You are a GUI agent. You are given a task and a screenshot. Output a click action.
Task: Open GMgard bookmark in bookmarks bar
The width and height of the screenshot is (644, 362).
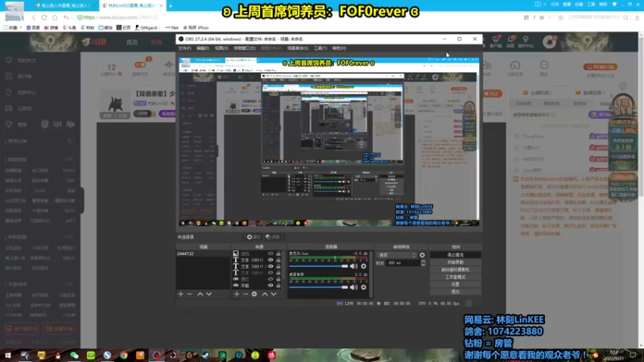pyautogui.click(x=147, y=27)
